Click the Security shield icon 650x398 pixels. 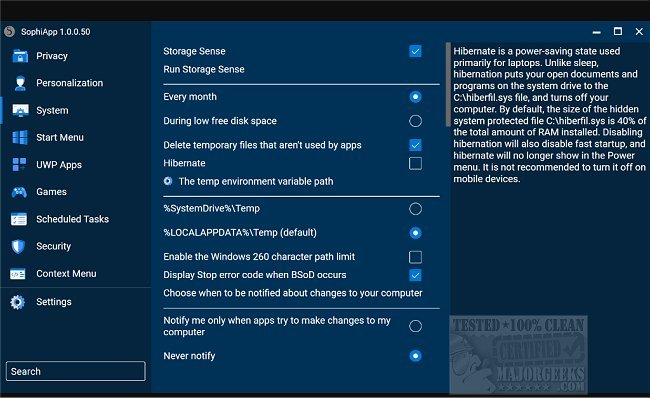click(18, 246)
